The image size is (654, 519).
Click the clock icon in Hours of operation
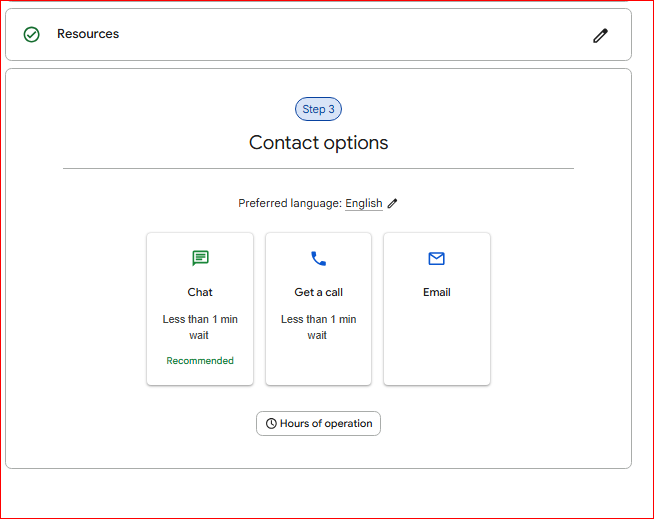click(x=271, y=423)
